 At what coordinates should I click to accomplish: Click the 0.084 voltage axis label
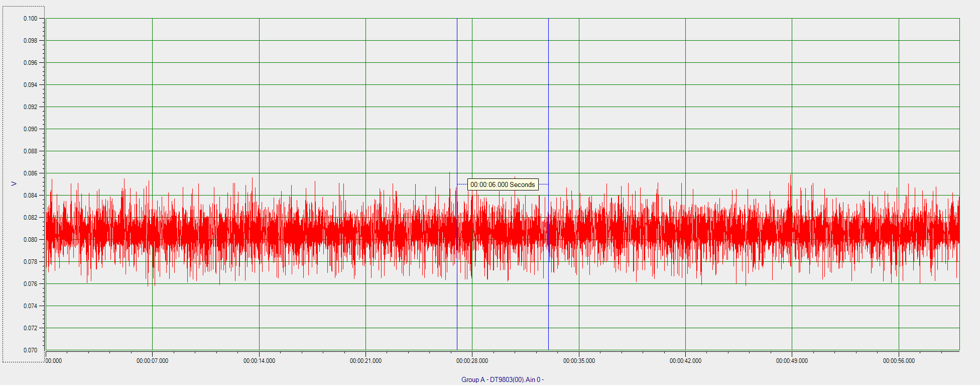pos(30,196)
